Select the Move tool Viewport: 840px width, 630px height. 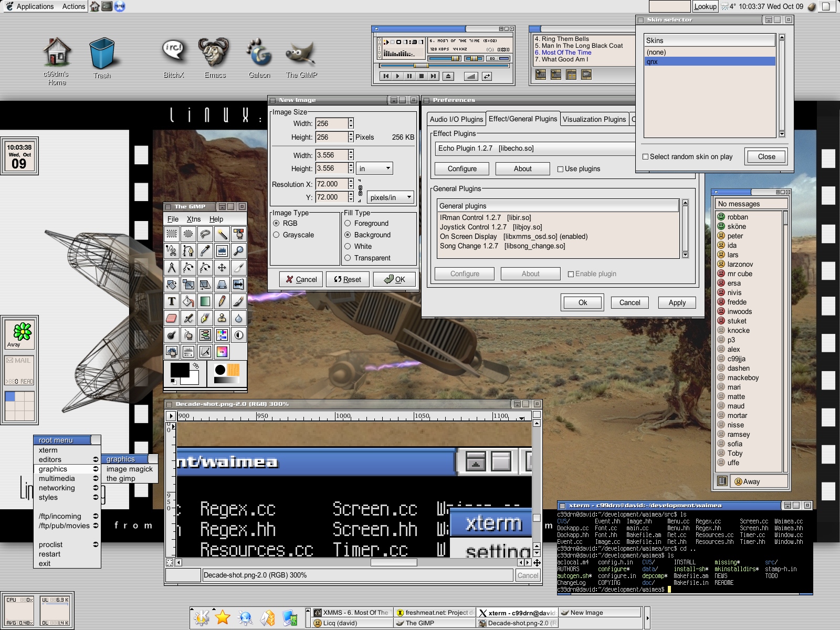click(x=222, y=268)
